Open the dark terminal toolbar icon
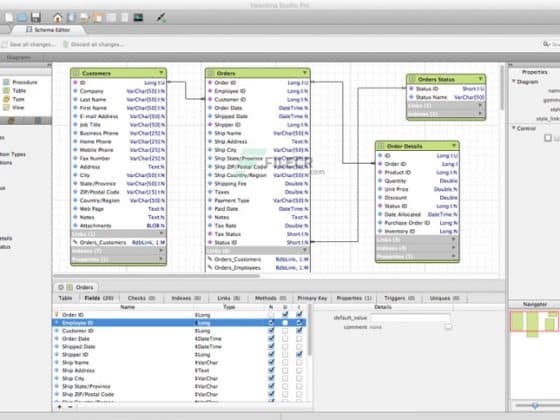This screenshot has width=560, height=420. tap(138, 17)
